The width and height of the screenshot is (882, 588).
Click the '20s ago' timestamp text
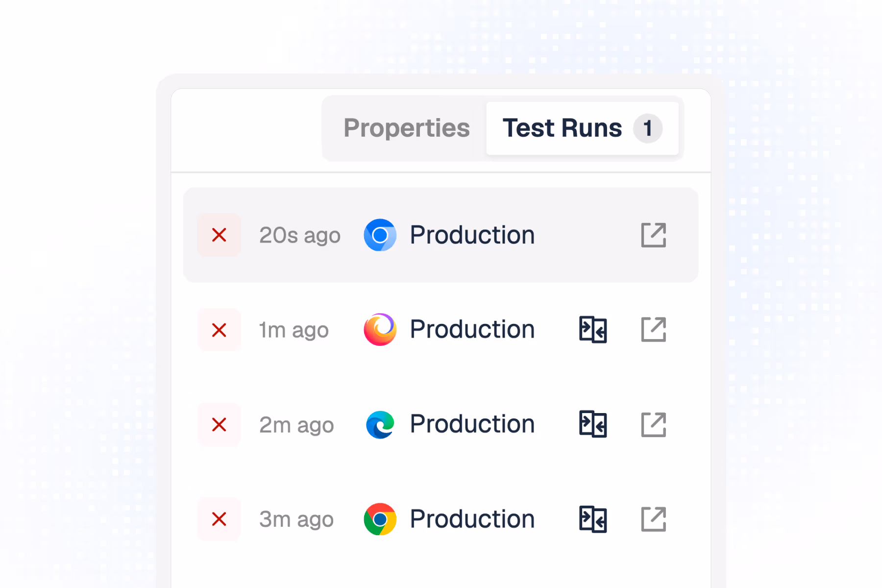[300, 236]
